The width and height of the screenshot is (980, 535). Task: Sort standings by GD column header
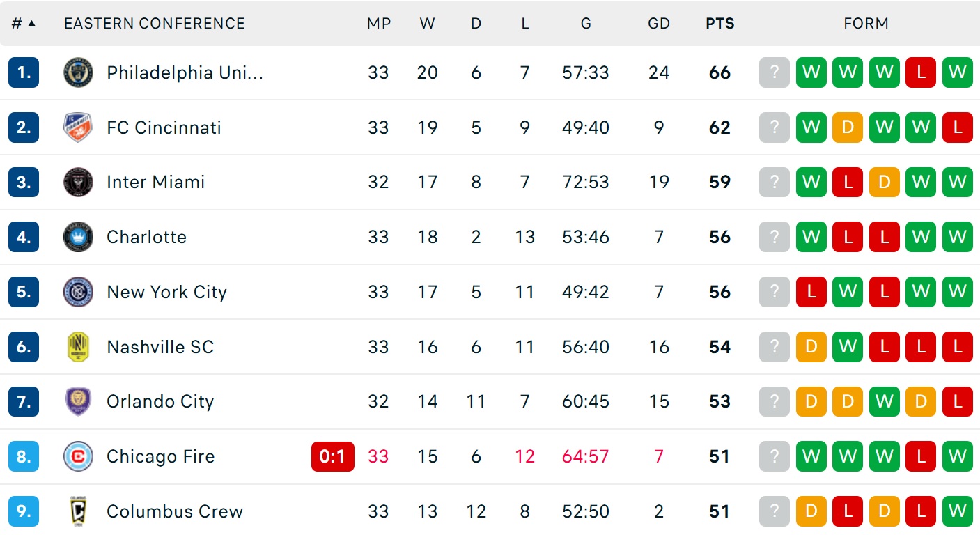coord(658,23)
